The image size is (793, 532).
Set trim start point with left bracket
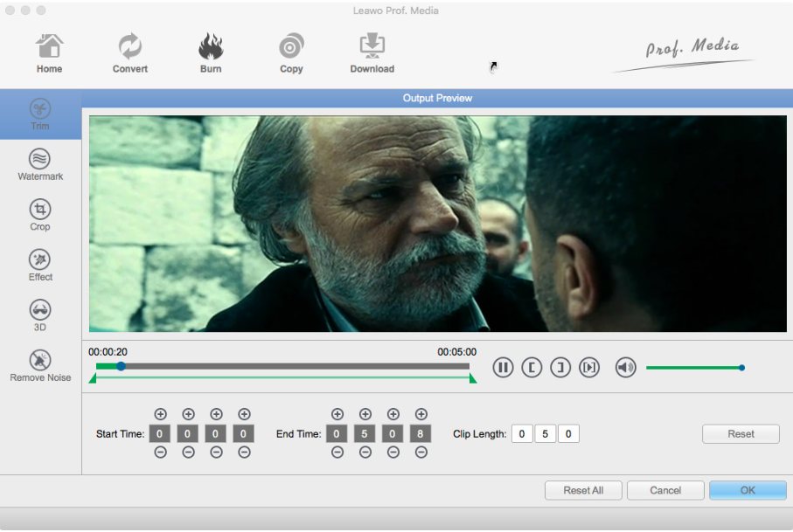click(532, 368)
